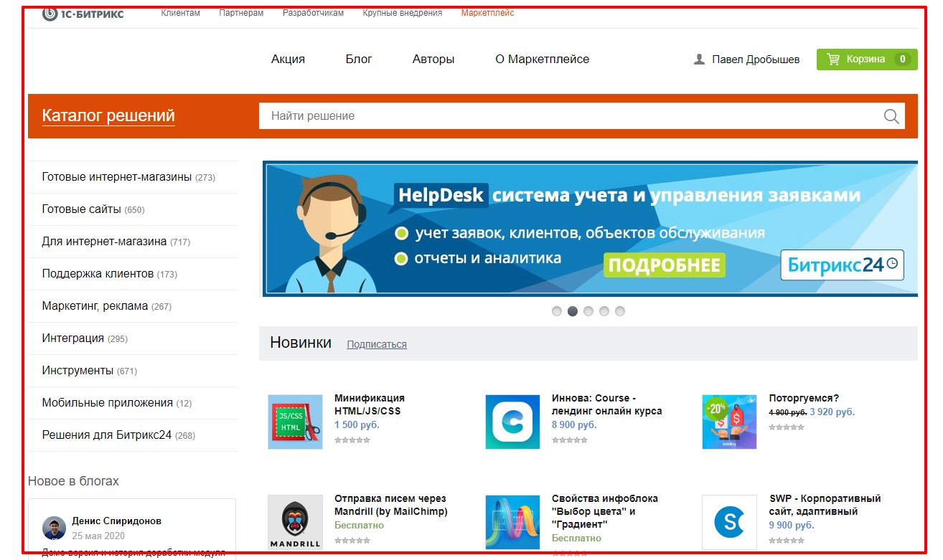Go to the Авторы section
The image size is (943, 560).
(433, 60)
